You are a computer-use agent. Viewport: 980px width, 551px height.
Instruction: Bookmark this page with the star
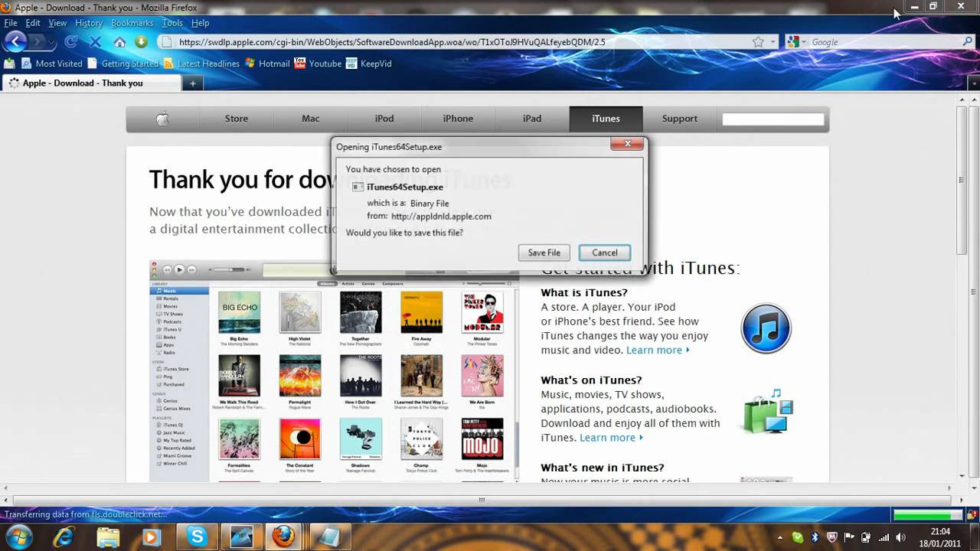tap(758, 42)
